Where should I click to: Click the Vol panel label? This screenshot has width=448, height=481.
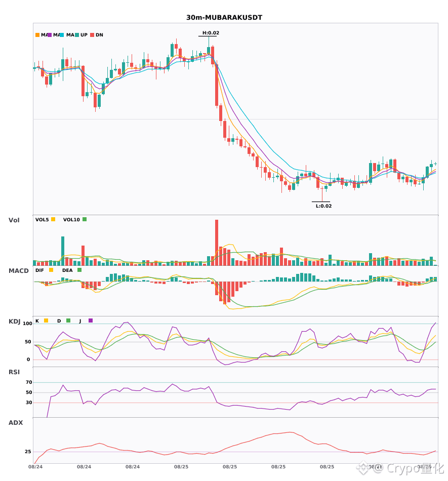coord(14,220)
